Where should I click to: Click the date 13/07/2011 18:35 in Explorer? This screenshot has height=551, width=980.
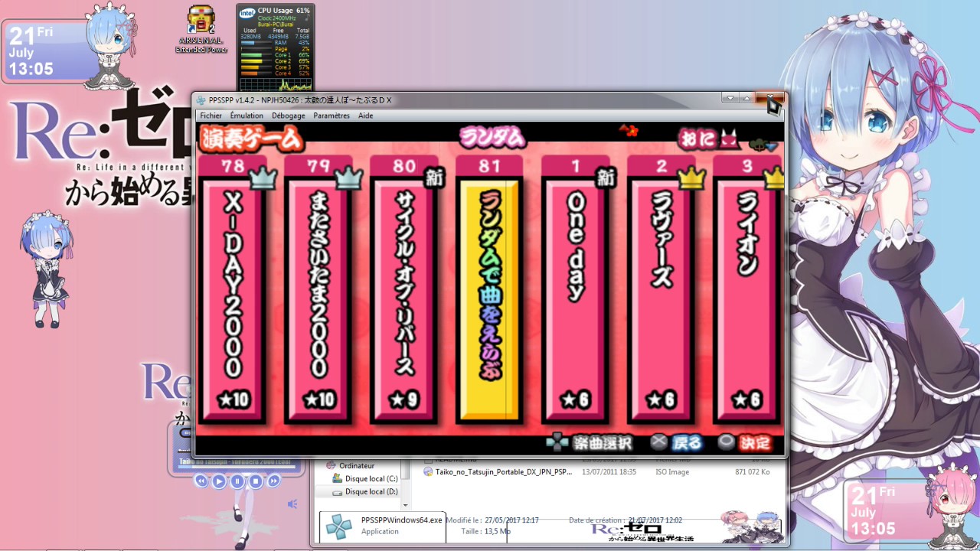(609, 472)
